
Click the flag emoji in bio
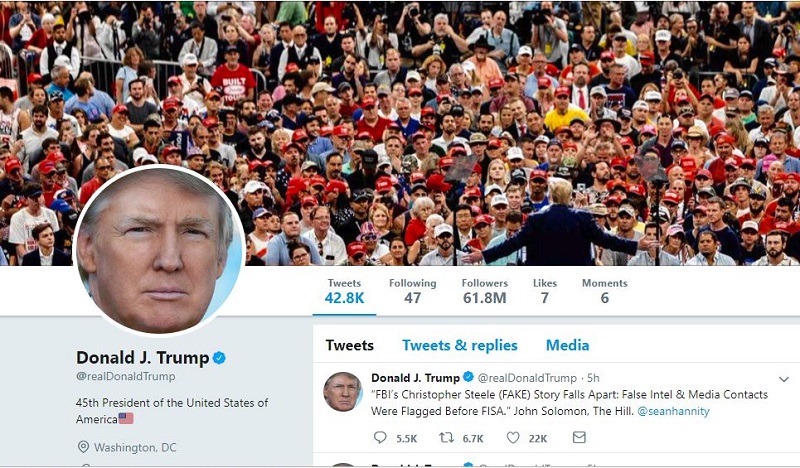[x=126, y=418]
